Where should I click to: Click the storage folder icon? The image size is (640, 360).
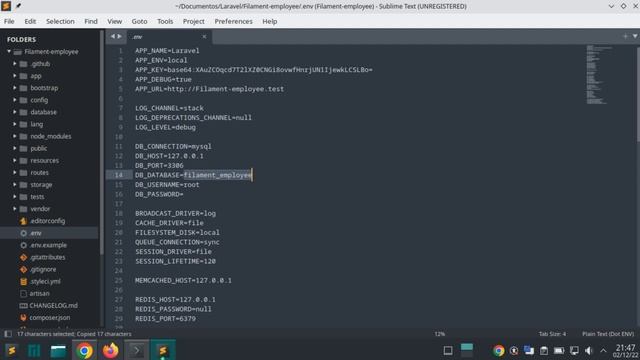24,184
